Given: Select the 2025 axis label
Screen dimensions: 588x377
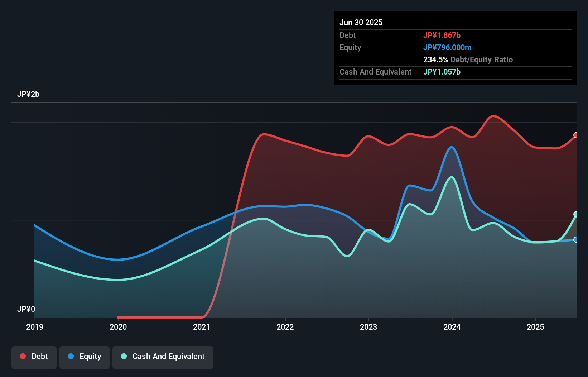Looking at the screenshot, I should pyautogui.click(x=535, y=327).
